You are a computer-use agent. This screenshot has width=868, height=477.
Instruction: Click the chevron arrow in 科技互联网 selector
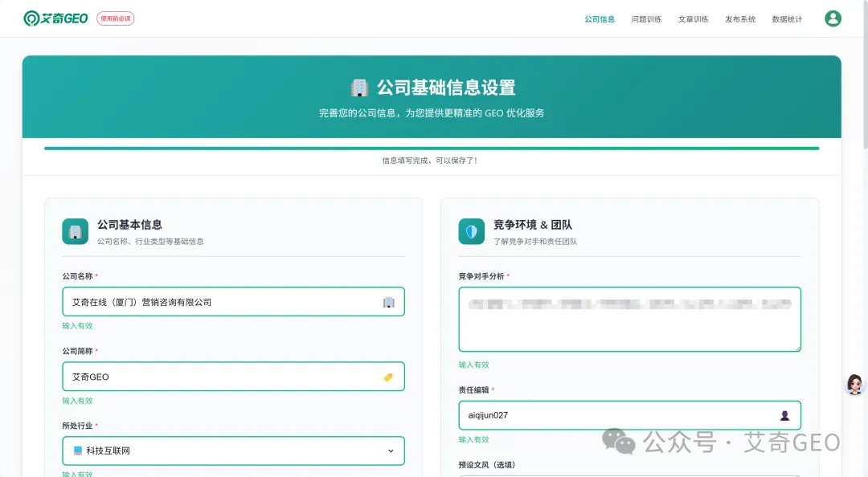point(391,450)
